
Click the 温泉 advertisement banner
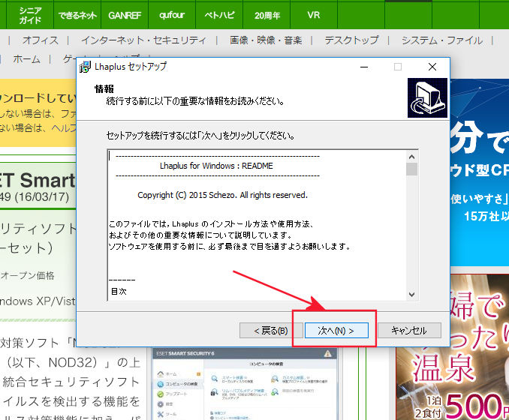(x=452, y=347)
